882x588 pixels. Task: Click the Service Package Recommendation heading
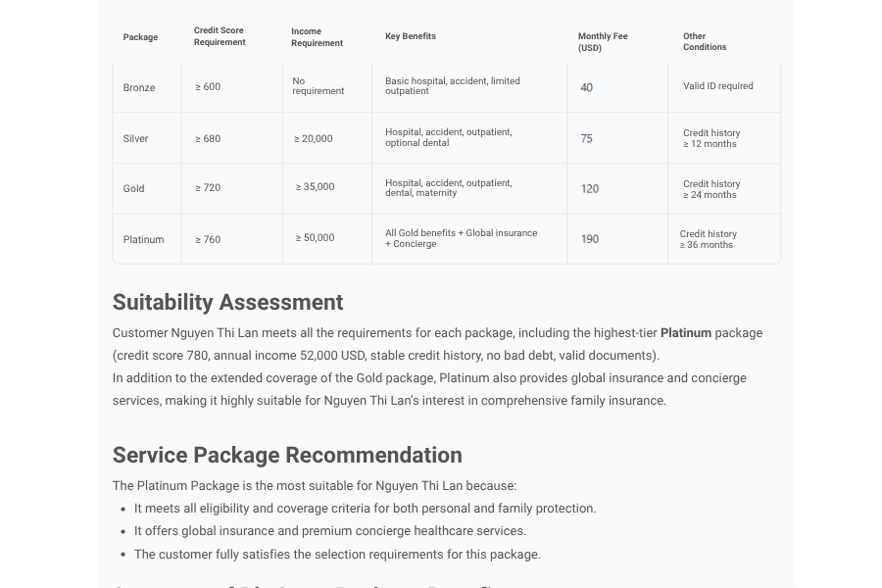tap(287, 455)
